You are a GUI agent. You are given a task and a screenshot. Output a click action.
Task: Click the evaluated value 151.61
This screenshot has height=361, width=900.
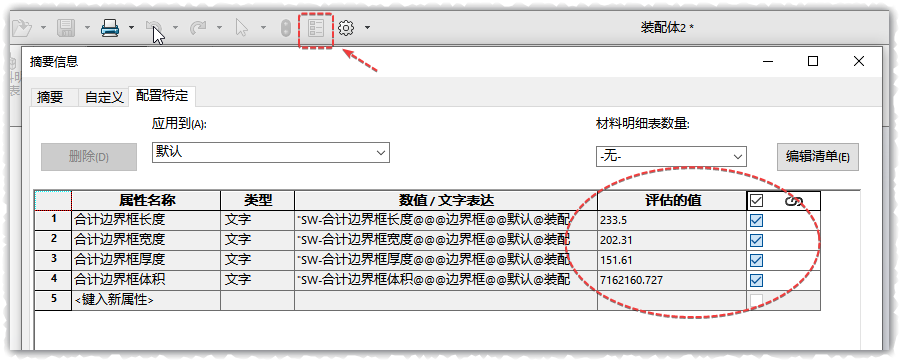tap(672, 261)
